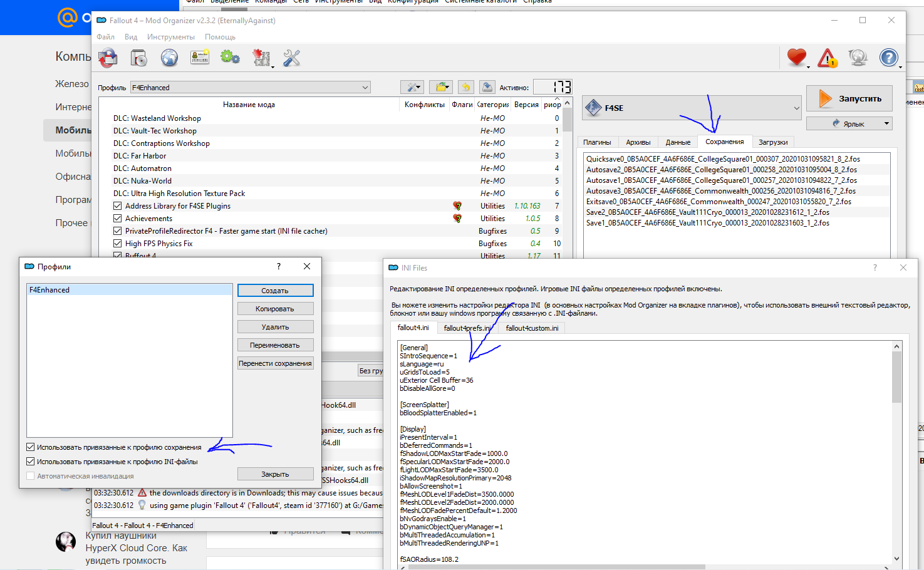Click the Конфликты column header
This screenshot has width=924, height=570.
(424, 105)
